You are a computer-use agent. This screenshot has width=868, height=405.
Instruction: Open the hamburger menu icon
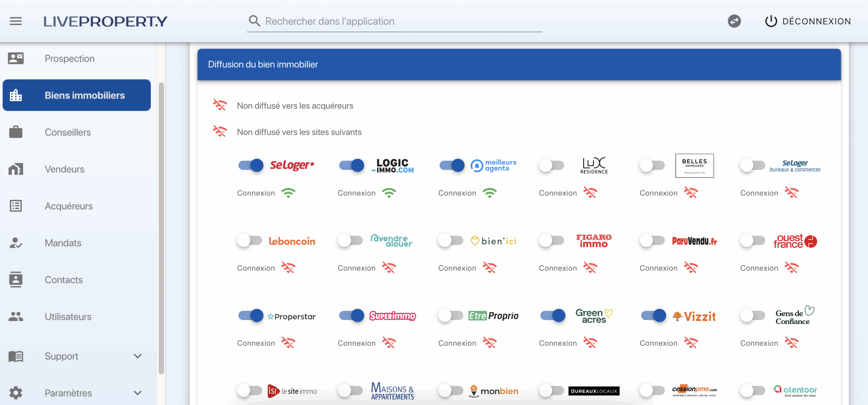16,21
